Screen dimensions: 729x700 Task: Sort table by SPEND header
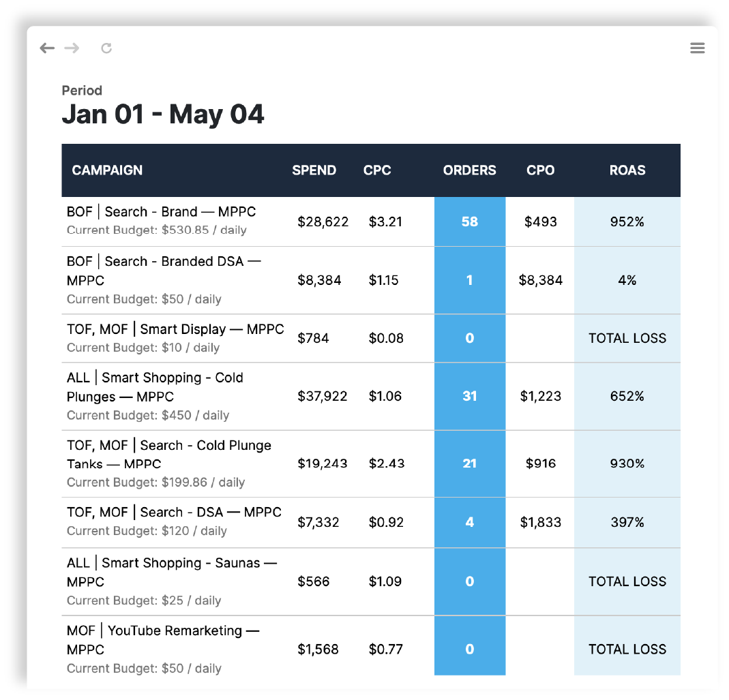314,170
